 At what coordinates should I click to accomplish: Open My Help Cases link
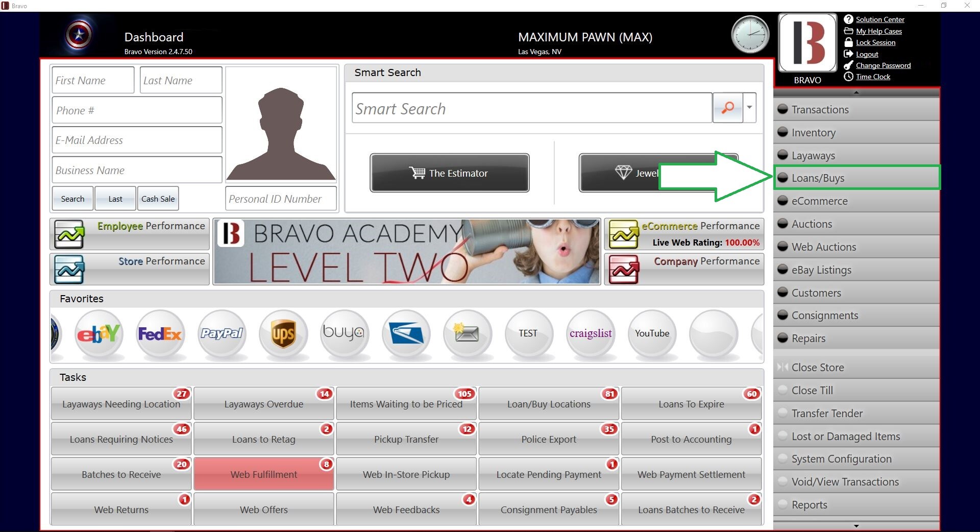click(x=879, y=31)
